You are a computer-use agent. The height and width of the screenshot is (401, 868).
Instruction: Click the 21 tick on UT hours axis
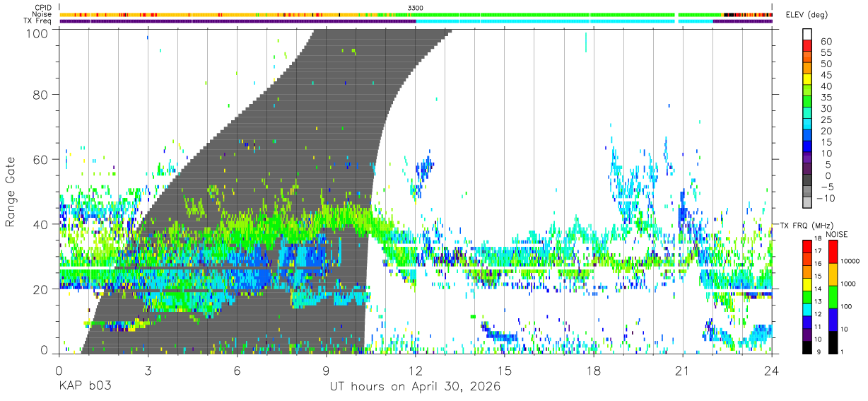point(682,370)
